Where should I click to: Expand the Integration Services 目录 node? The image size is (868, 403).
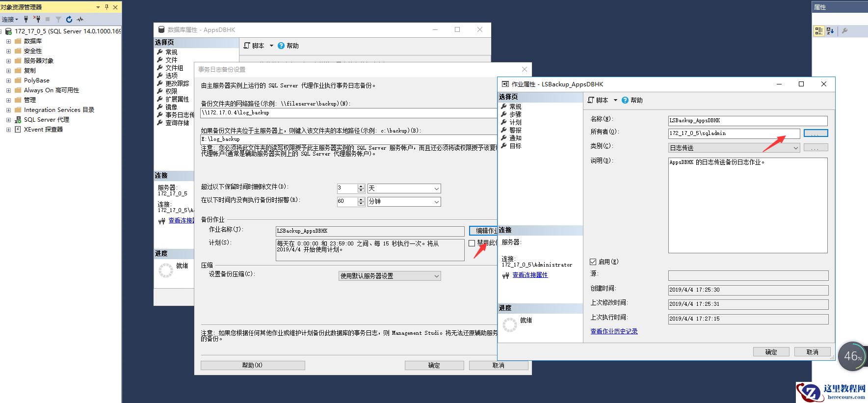(x=8, y=110)
